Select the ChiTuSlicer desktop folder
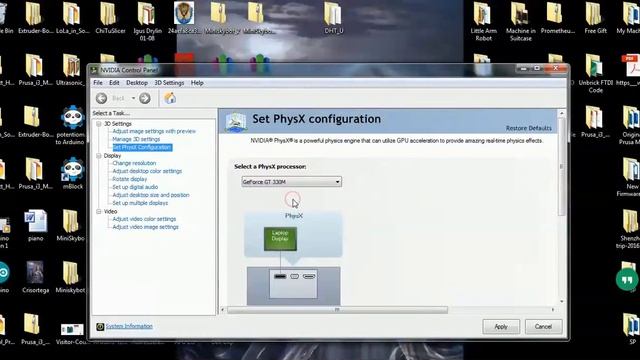Viewport: 640px width, 360px height. [110, 18]
